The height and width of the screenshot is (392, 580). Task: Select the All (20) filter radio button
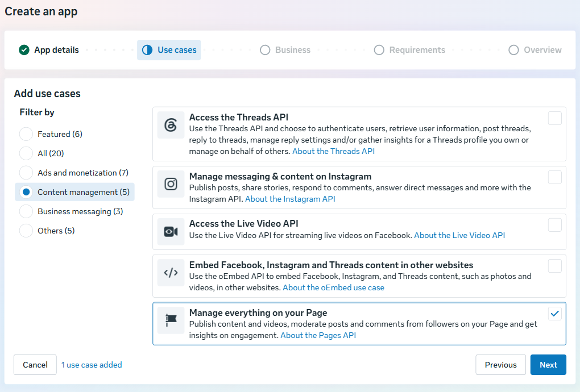coord(26,153)
